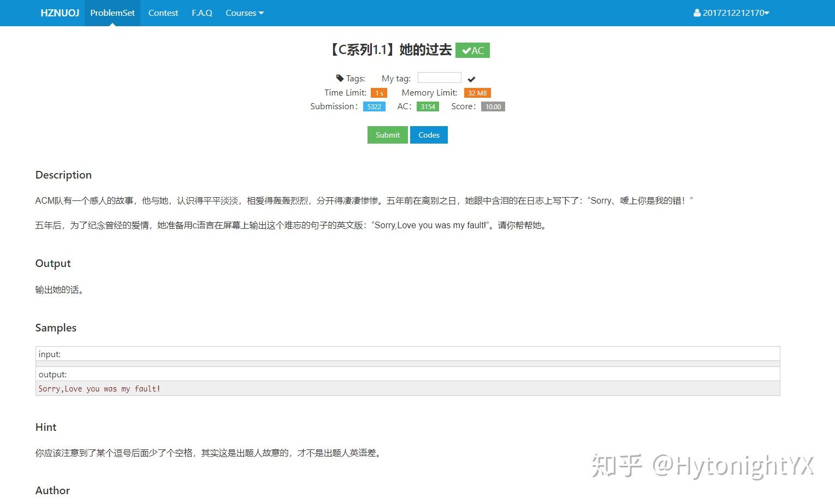The width and height of the screenshot is (835, 504).
Task: Click the orange '1 s' Time Limit badge
Action: tap(378, 93)
